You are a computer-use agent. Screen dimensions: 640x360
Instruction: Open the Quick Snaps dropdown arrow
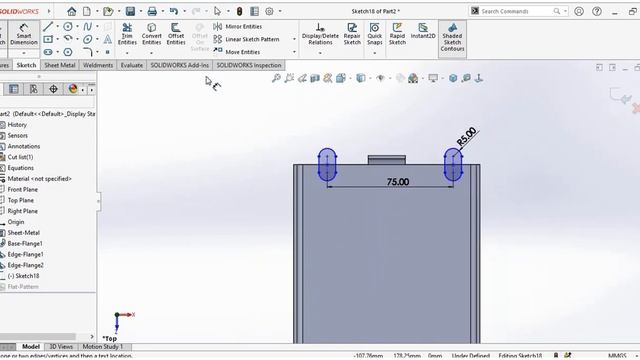pyautogui.click(x=375, y=53)
